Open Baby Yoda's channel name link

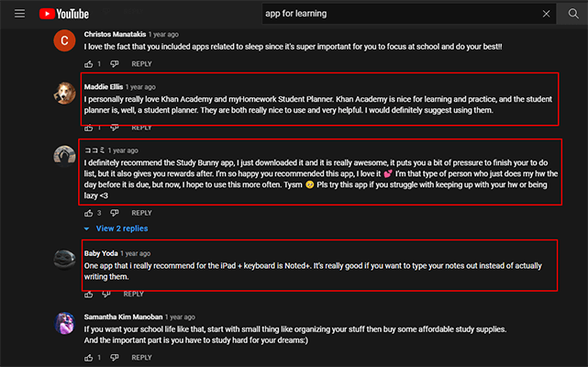pyautogui.click(x=101, y=253)
